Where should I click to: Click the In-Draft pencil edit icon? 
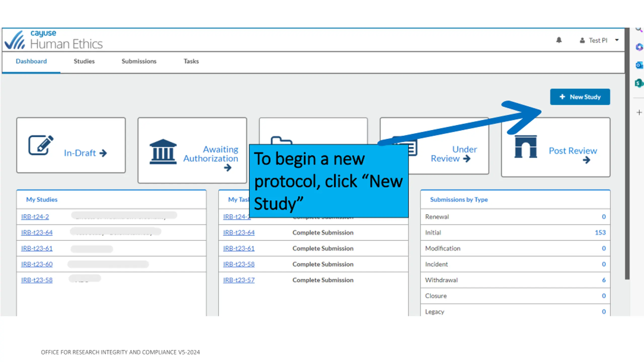coord(41,145)
